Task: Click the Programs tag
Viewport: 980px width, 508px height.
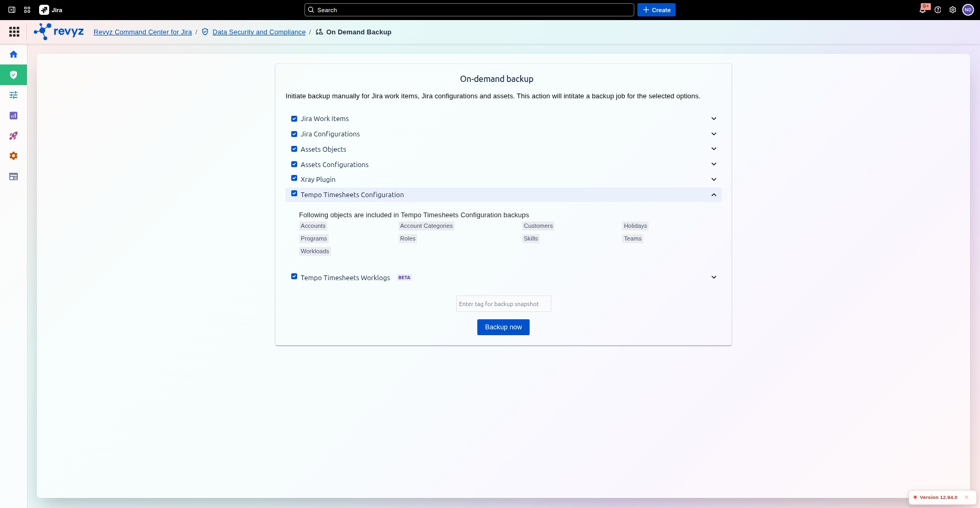Action: (x=314, y=238)
